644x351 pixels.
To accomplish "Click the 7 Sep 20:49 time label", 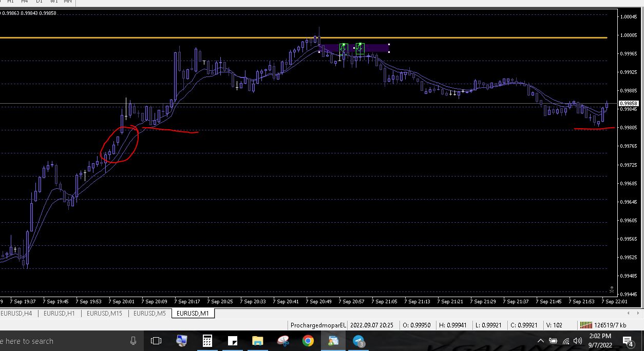I will [319, 302].
